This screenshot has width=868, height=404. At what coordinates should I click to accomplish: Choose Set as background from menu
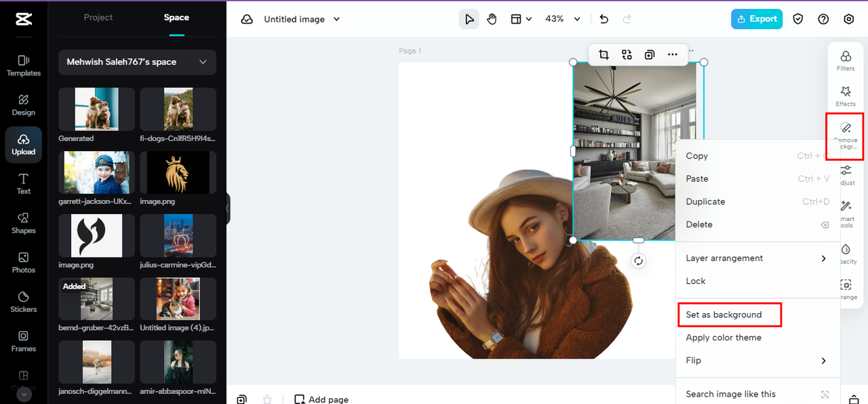(x=724, y=315)
